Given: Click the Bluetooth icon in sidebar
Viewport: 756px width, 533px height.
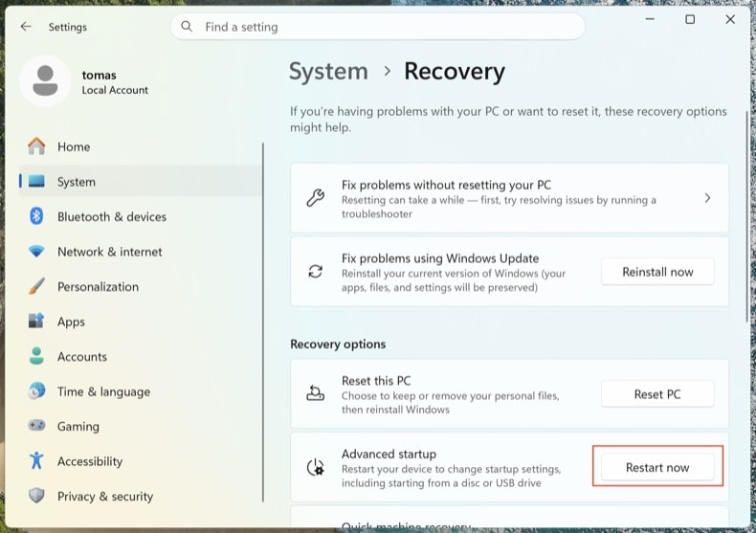Looking at the screenshot, I should [x=36, y=216].
